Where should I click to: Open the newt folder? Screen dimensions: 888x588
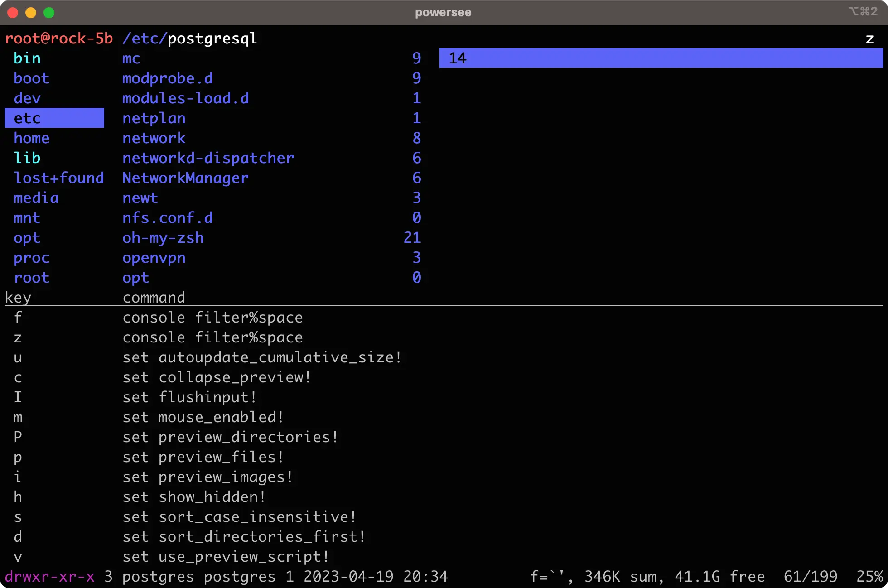click(x=140, y=198)
